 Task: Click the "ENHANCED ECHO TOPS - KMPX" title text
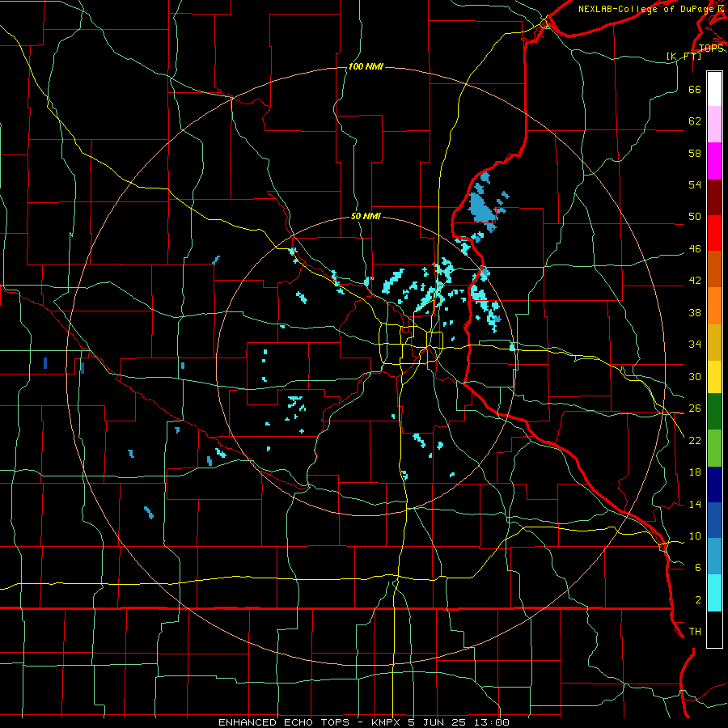pos(311,722)
